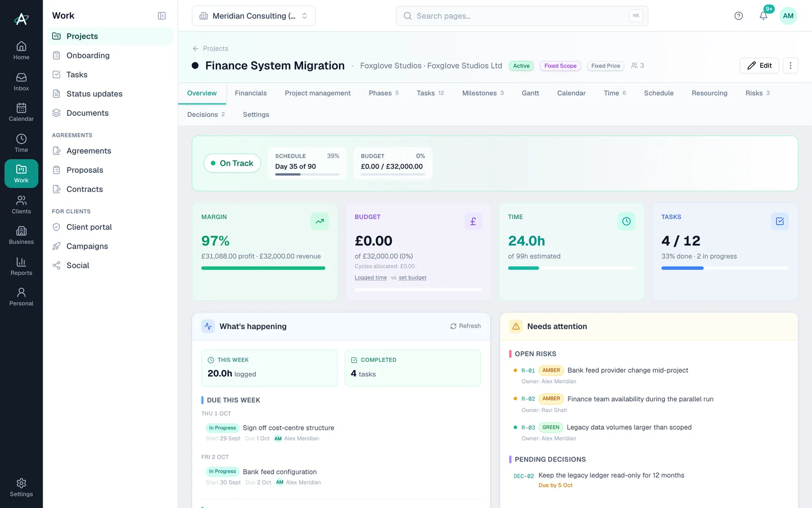Open Time from the left rail
Screen dimensions: 812x508
click(21, 143)
